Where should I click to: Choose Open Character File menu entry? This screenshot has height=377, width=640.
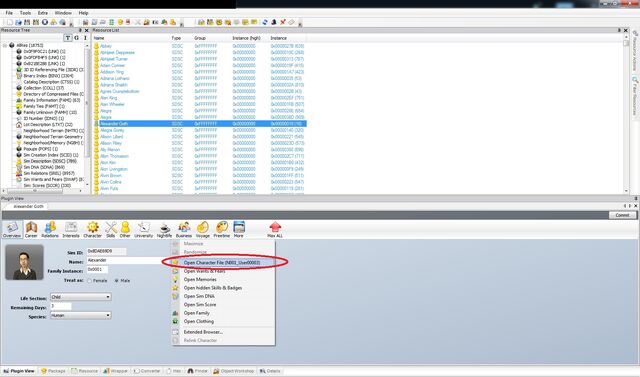tap(222, 263)
